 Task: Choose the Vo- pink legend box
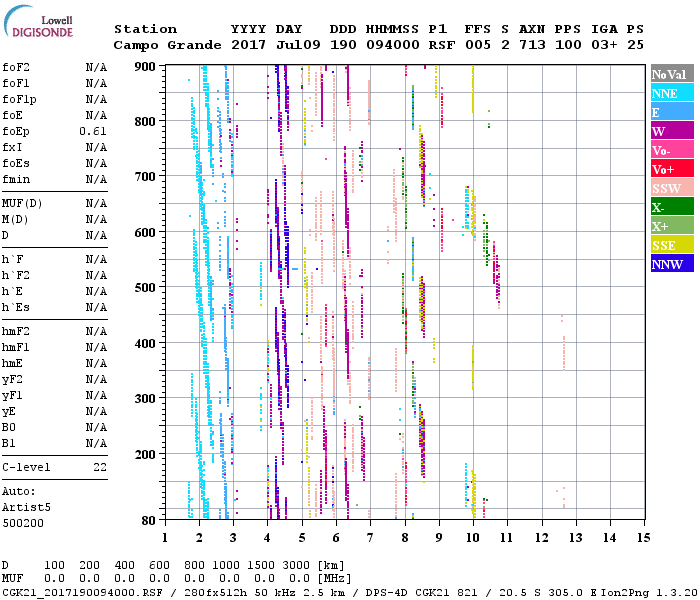point(670,150)
